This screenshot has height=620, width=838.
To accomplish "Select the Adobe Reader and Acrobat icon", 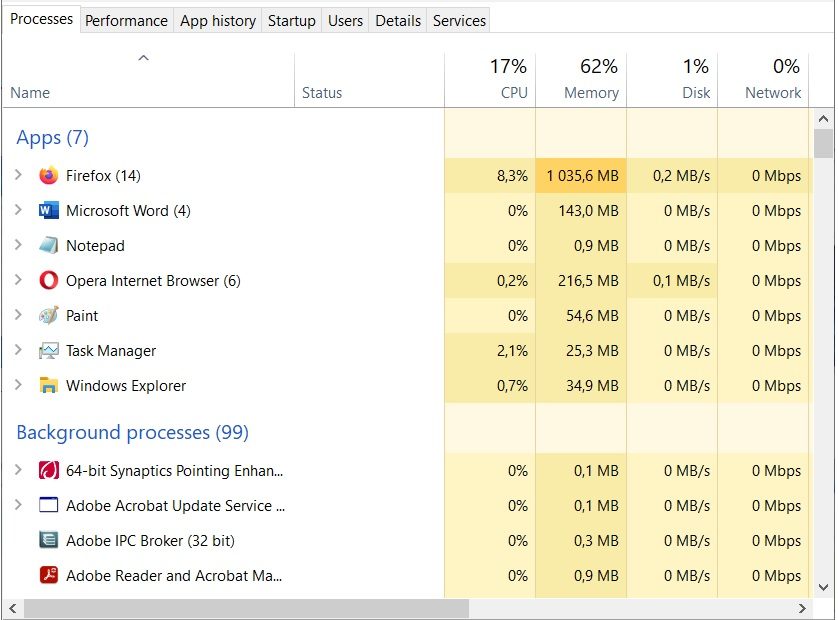I will pyautogui.click(x=48, y=576).
